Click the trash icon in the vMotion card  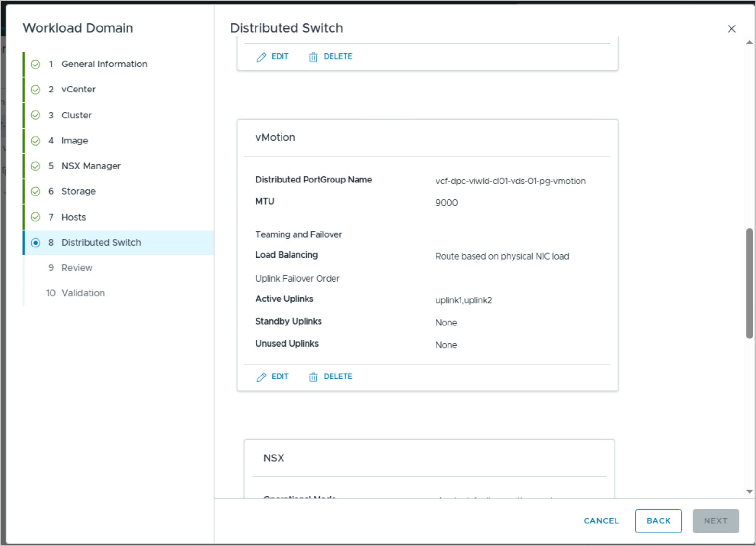[313, 377]
